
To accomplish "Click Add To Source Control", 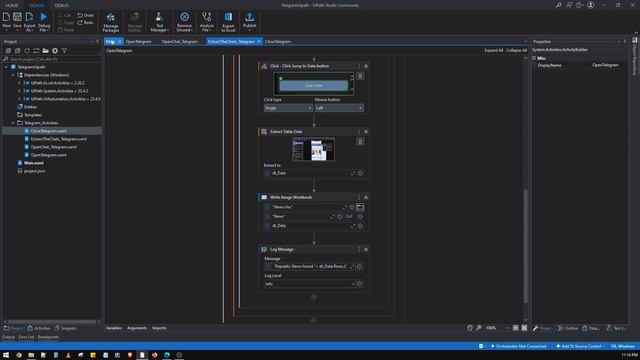I will 580,346.
